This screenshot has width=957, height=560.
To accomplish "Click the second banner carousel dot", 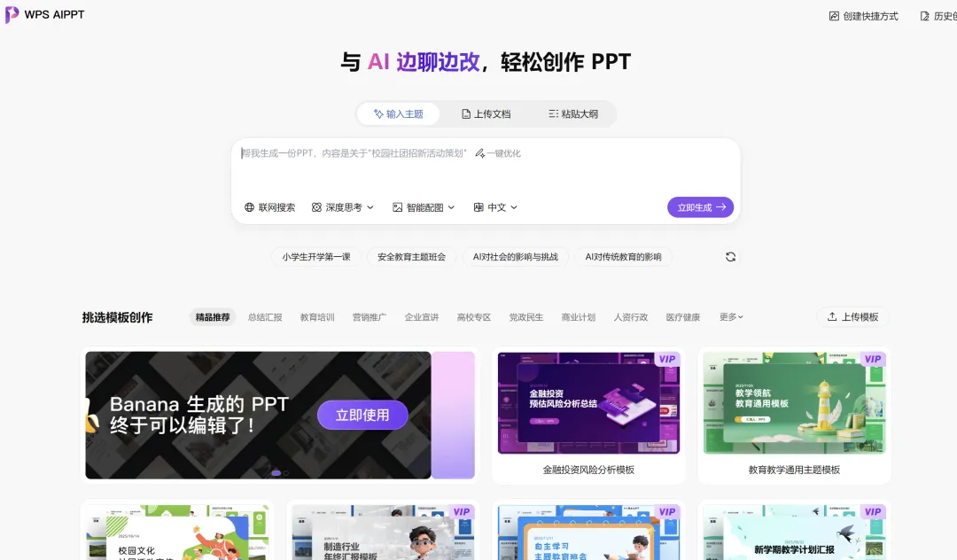I will [x=286, y=473].
